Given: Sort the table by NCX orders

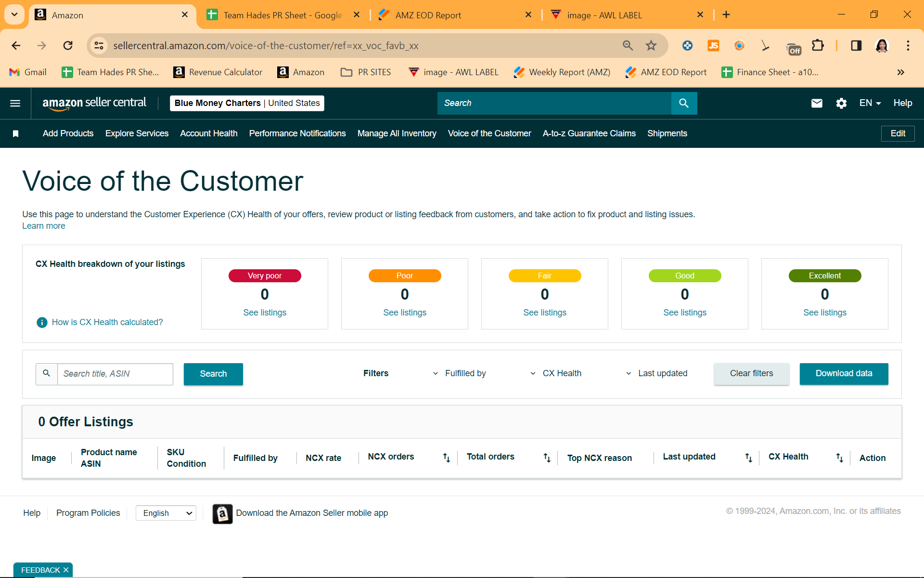Looking at the screenshot, I should 447,458.
